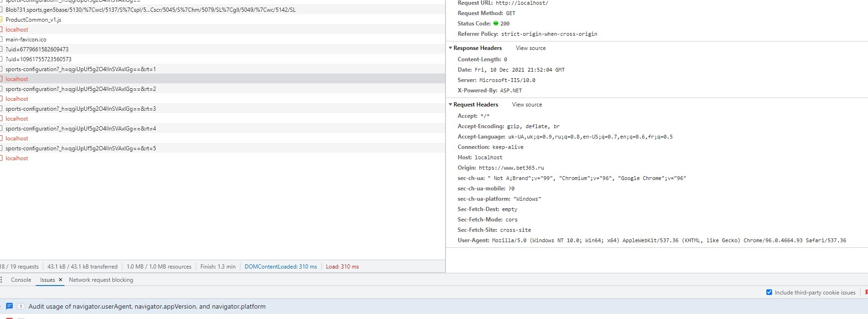Click the X-Powered-By ASP.NET header
This screenshot has width=868, height=319.
(x=490, y=90)
